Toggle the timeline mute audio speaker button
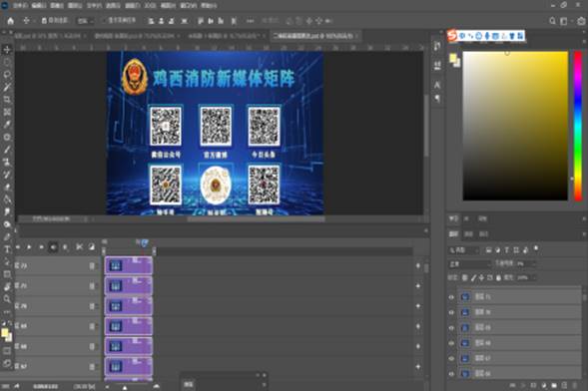Image resolution: width=588 pixels, height=391 pixels. 53,247
